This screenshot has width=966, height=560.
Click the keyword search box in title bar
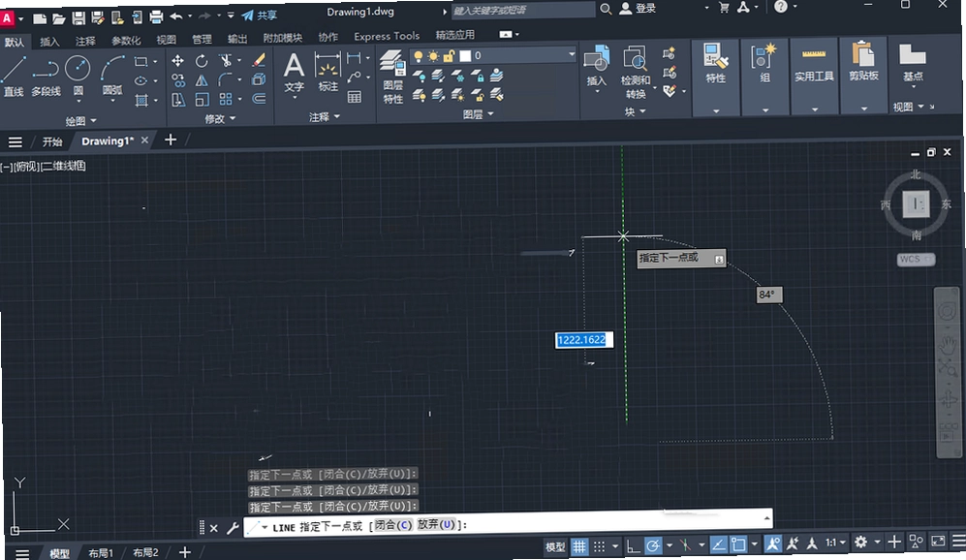[522, 10]
